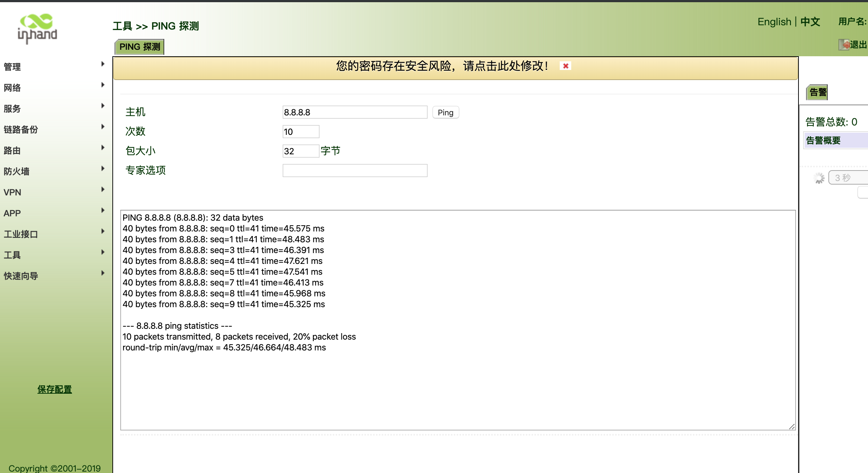Dismiss the password security warning banner
Screen dimensions: 868x473
tap(565, 66)
